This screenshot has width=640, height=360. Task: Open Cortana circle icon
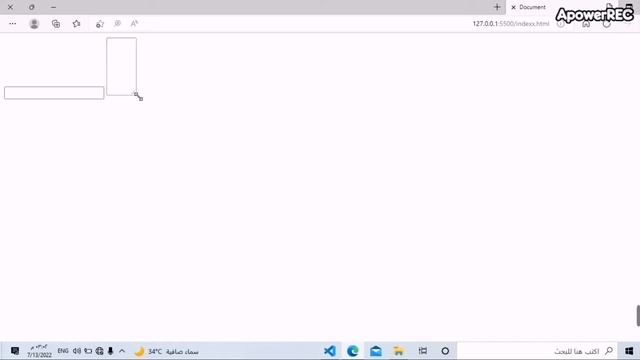(445, 351)
